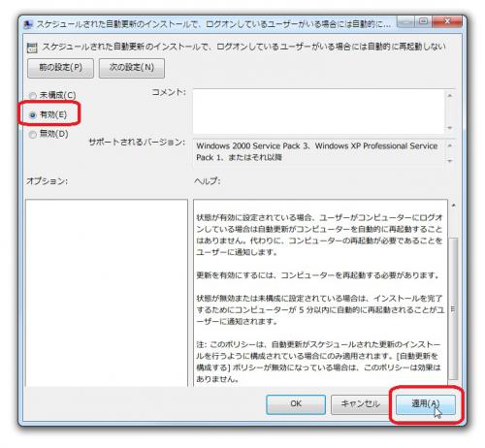This screenshot has width=485, height=448.
Task: Close the dialog with the red X
Action: tap(447, 22)
